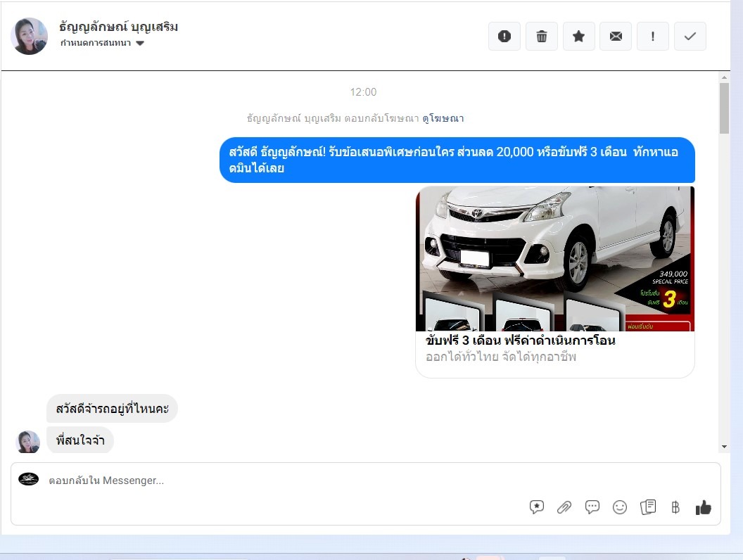
Task: Delete conversation using the trash icon
Action: coord(541,37)
